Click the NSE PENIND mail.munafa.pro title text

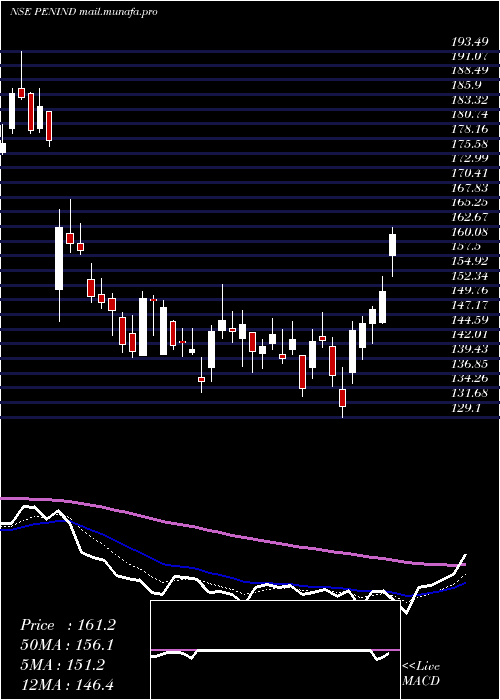click(x=83, y=12)
